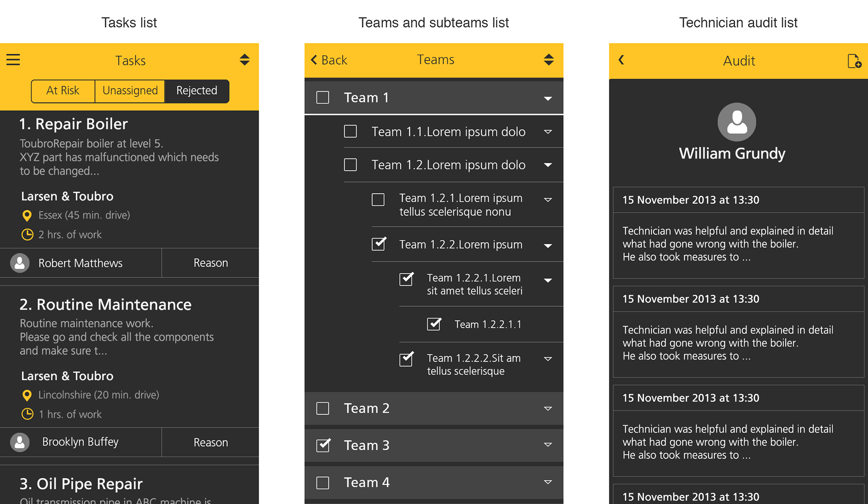The height and width of the screenshot is (504, 868).
Task: Tap William Grundy name in Audit
Action: [732, 154]
